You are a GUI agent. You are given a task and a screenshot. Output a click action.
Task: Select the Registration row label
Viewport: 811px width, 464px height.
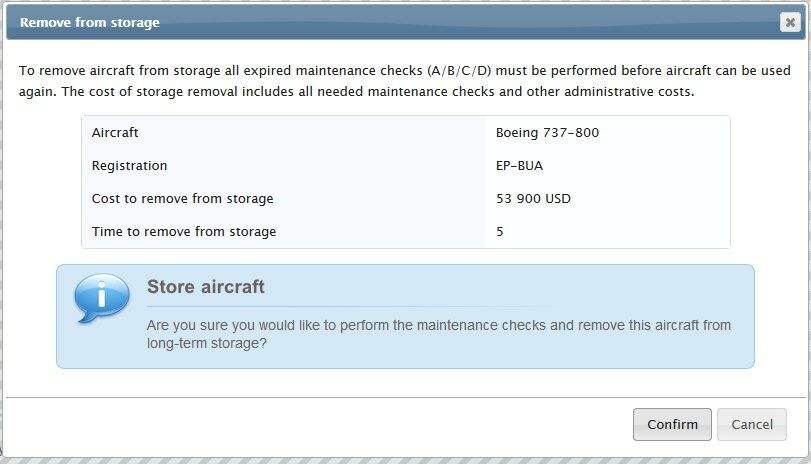point(129,165)
